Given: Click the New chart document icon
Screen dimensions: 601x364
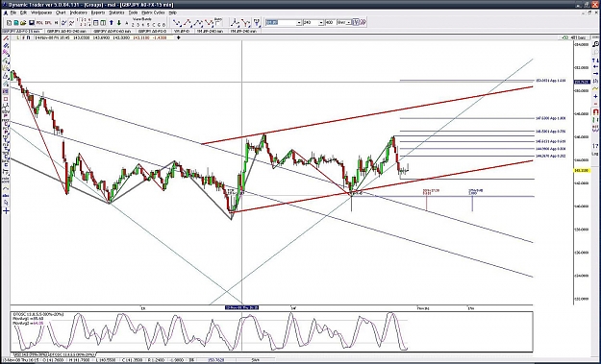Looking at the screenshot, I should tap(9, 23).
